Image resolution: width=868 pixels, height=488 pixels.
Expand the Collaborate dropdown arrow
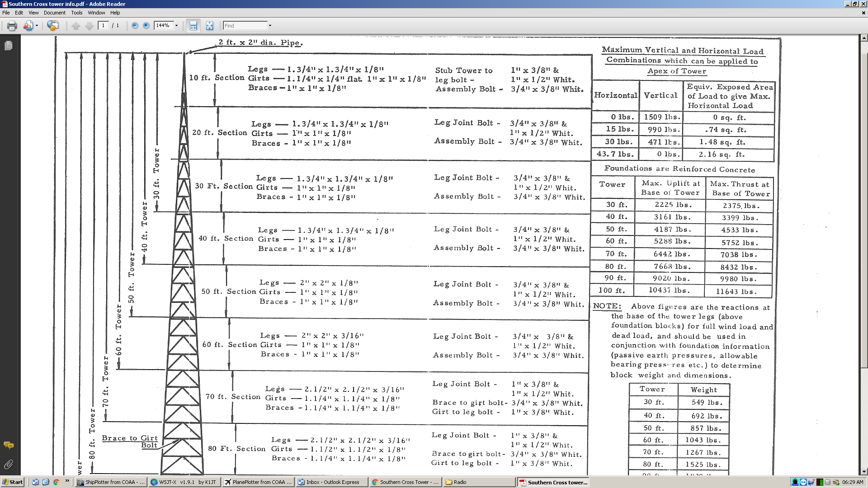point(37,26)
